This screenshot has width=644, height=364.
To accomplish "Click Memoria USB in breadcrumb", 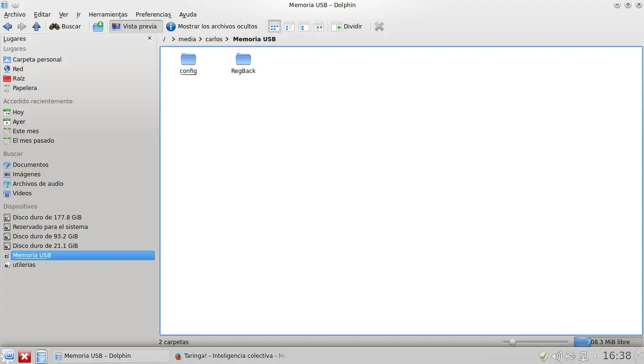I will click(x=254, y=39).
